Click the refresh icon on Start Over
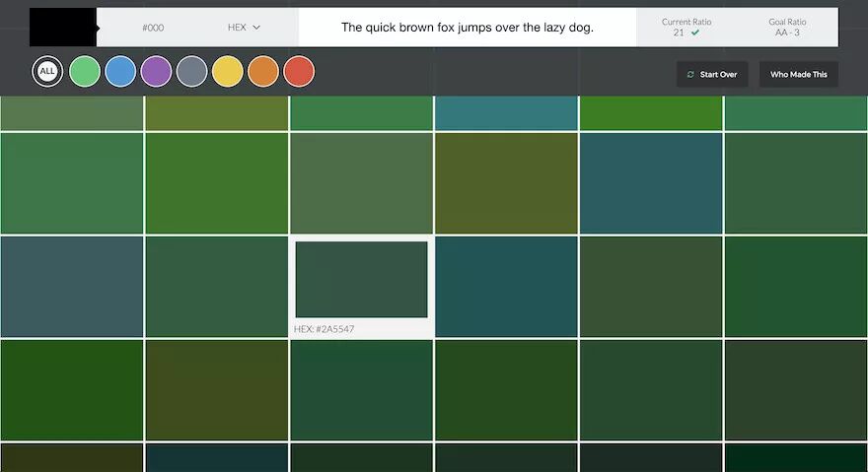 (x=690, y=74)
